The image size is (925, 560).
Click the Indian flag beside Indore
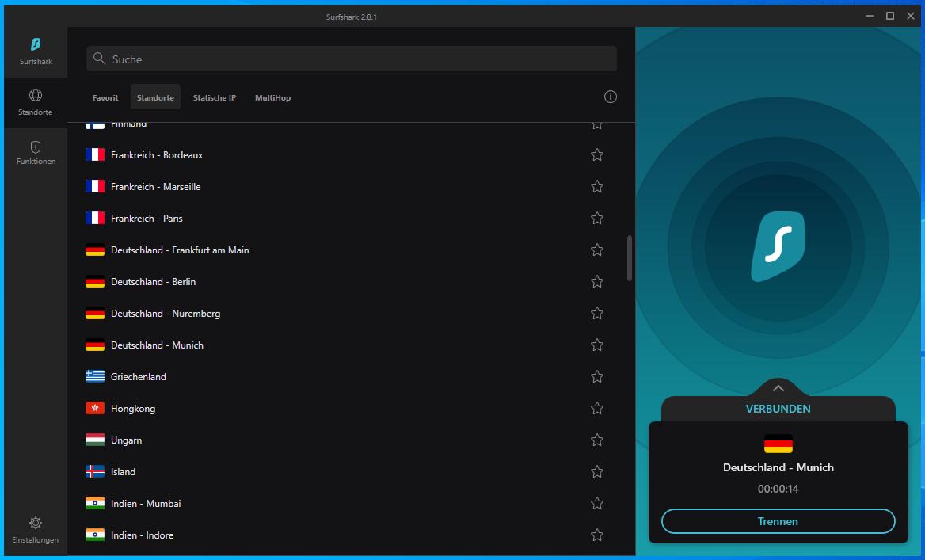pos(95,535)
